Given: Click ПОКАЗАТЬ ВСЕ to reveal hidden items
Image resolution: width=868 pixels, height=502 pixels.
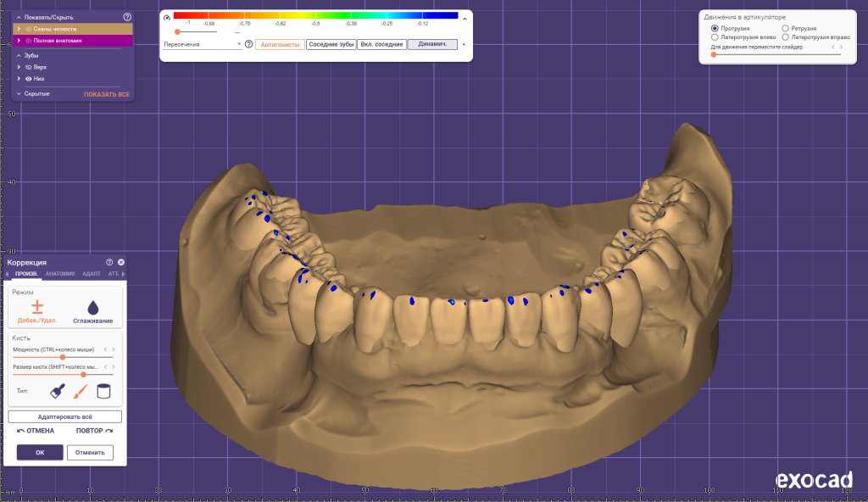Looking at the screenshot, I should click(105, 93).
